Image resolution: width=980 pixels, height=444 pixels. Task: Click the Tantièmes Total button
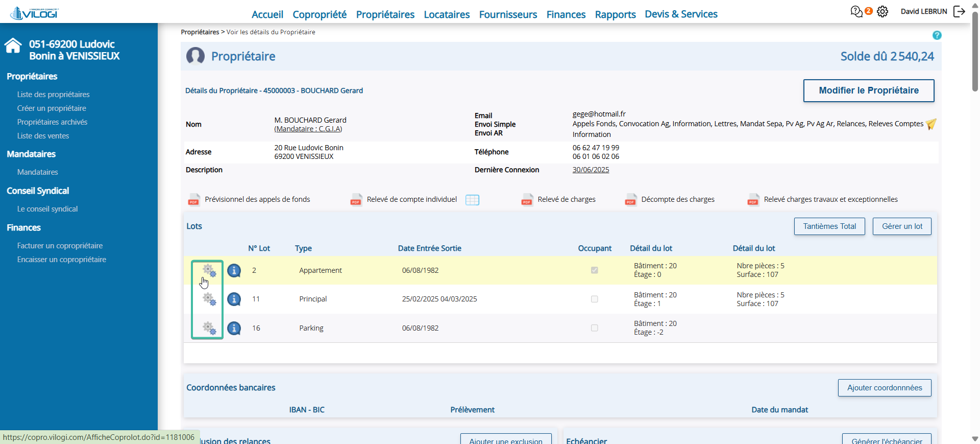(x=829, y=226)
